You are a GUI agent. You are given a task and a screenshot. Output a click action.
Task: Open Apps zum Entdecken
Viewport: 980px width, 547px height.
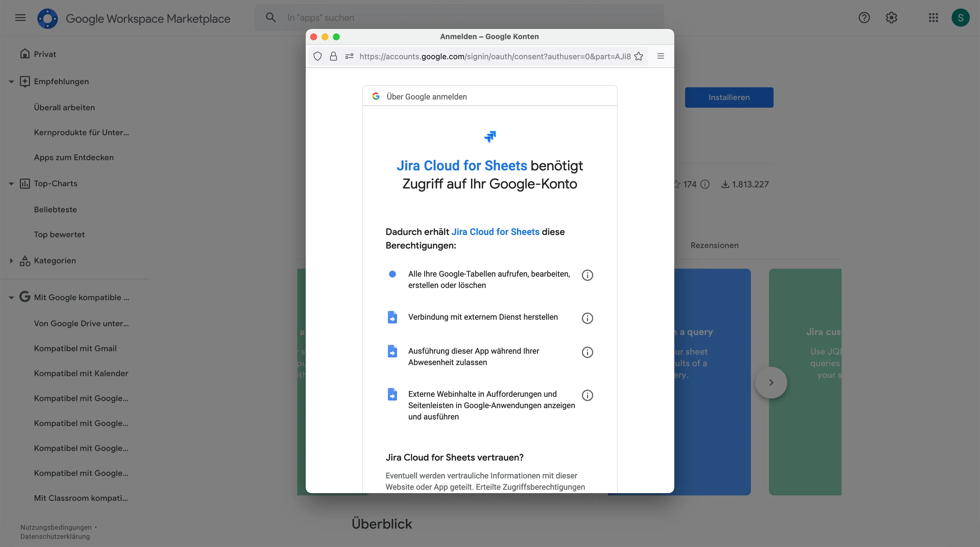point(74,157)
